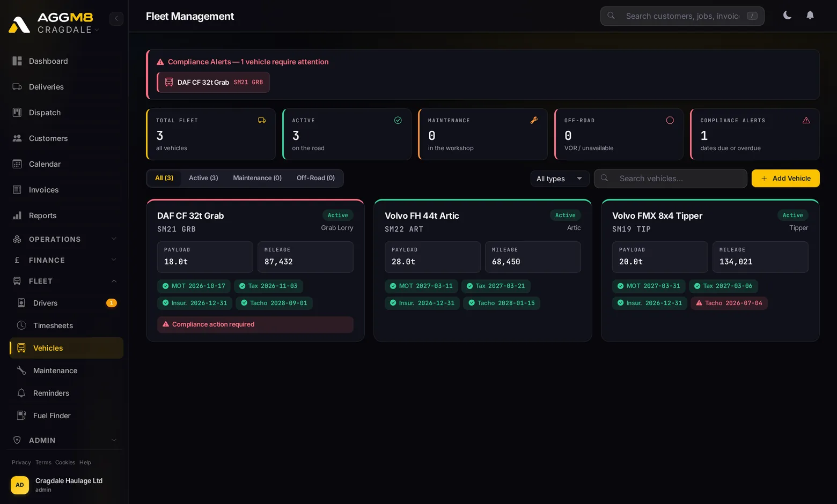Click the AGGM8 logo mark
The image size is (837, 504).
pyautogui.click(x=19, y=25)
